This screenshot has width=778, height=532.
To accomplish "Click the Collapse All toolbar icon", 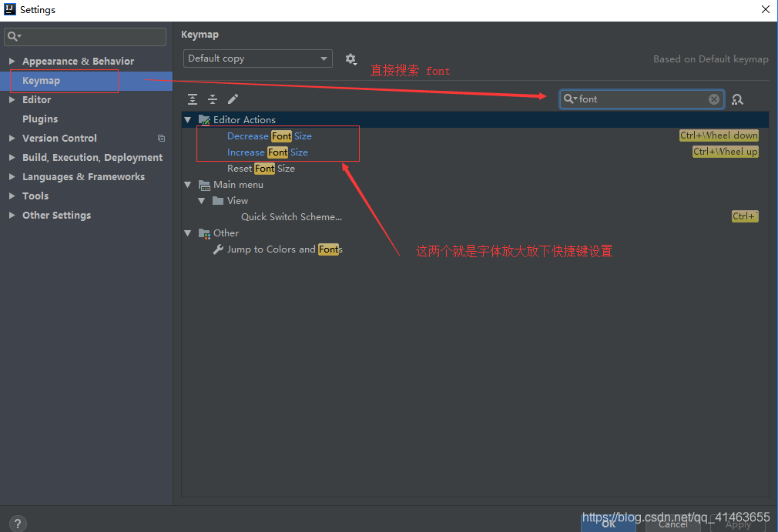I will (x=213, y=99).
